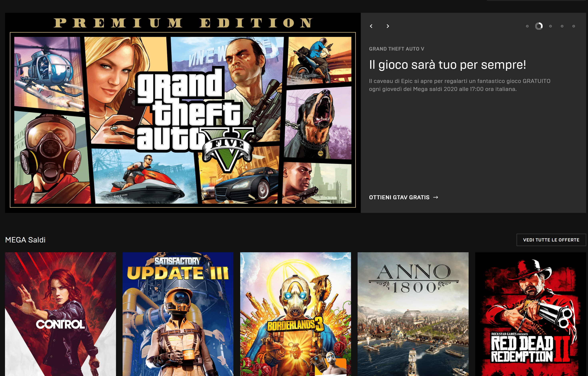Jump to the fifth carousel indicator dot
588x376 pixels.
click(x=574, y=26)
